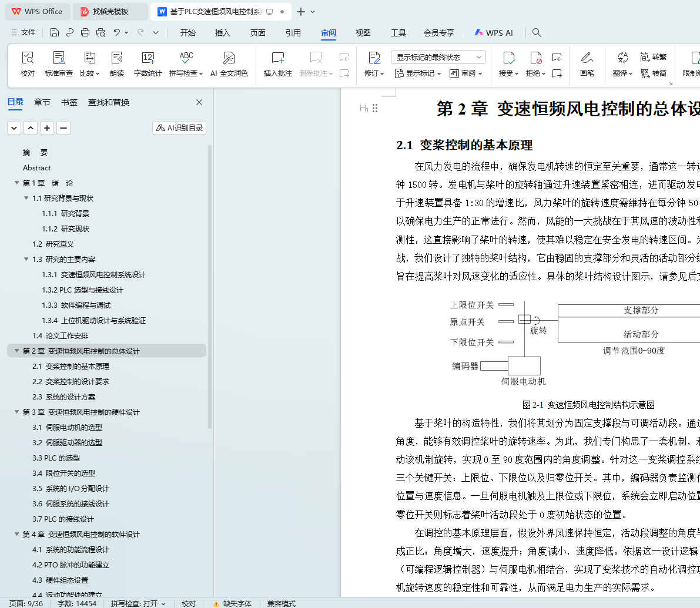Open WPS AI from the menu bar
This screenshot has width=700, height=608.
click(494, 32)
